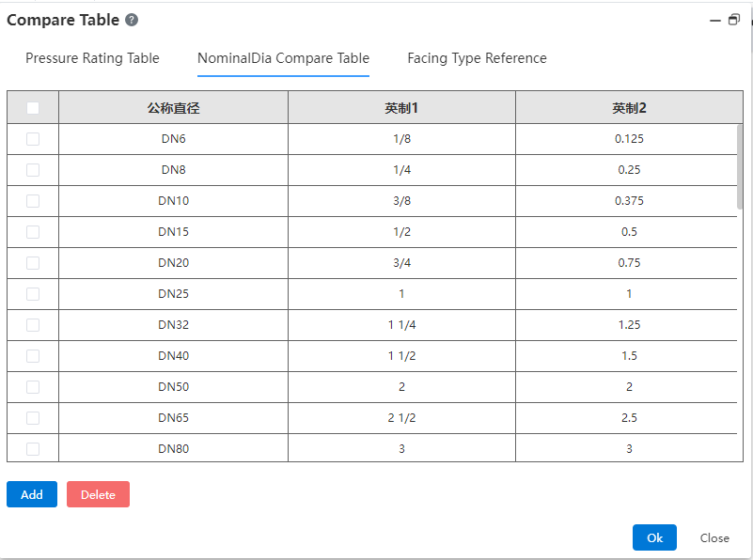Viewport: 753px width, 560px height.
Task: Check the DN6 row checkbox
Action: coord(33,139)
